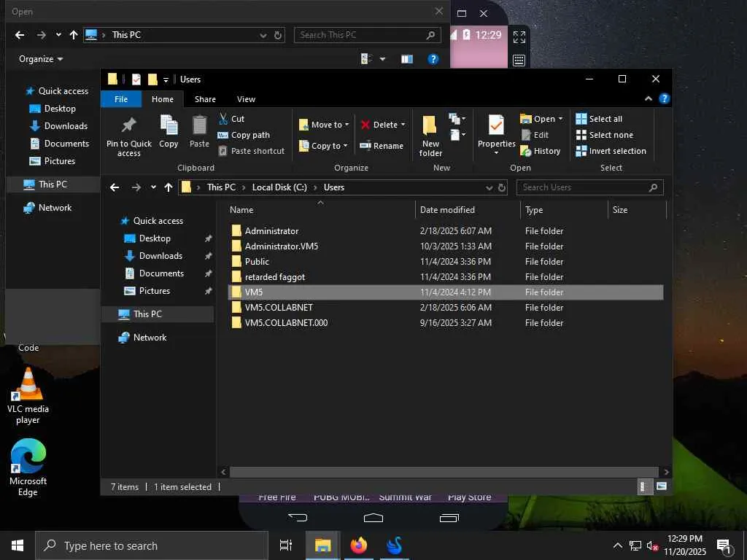Launch Firefox from the taskbar
Screen dimensions: 747x560
(x=358, y=545)
